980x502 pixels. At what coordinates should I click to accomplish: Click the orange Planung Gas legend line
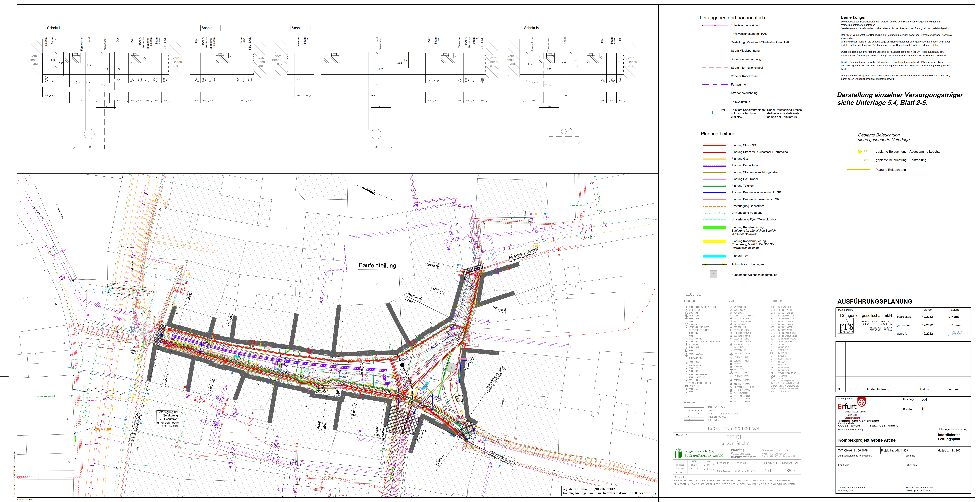[x=714, y=159]
